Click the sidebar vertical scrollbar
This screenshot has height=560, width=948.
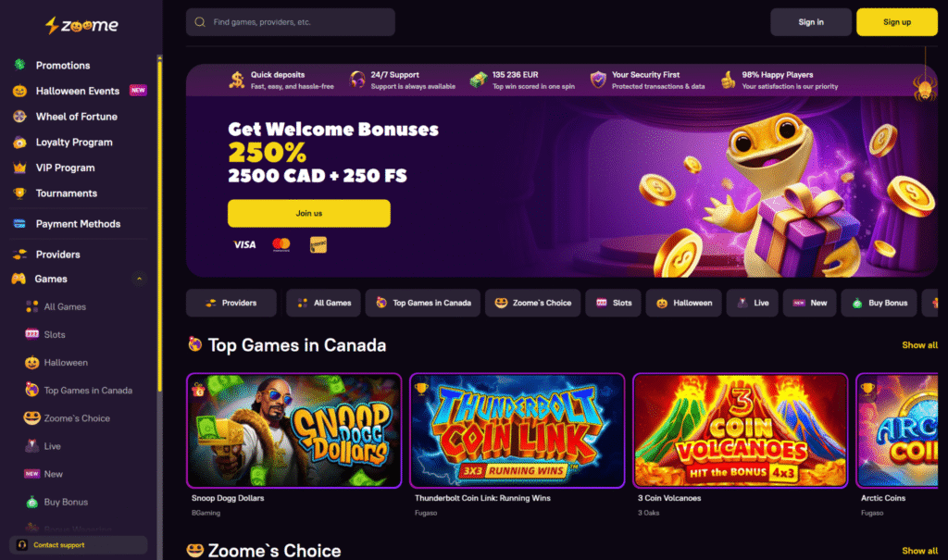click(x=159, y=224)
